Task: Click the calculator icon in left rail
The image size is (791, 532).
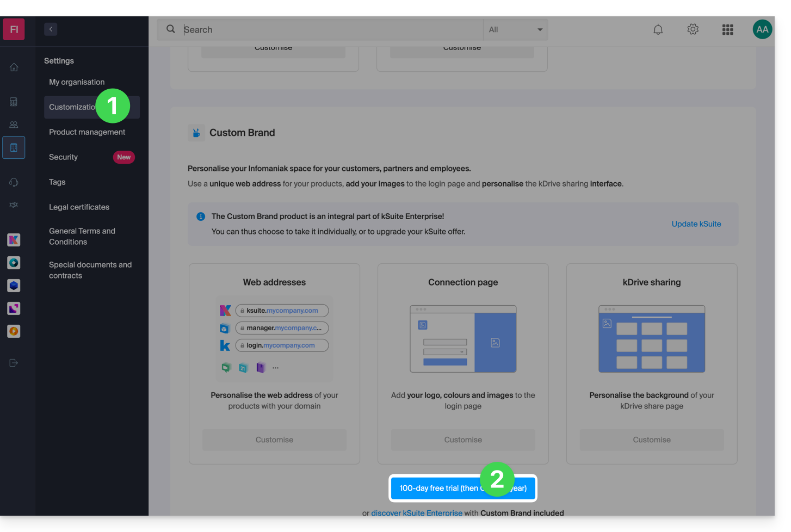Action: tap(14, 102)
